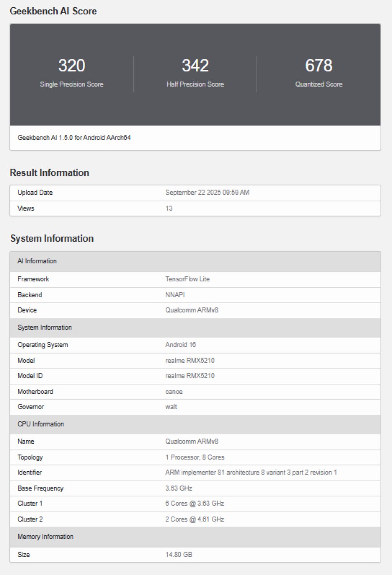Click the Android 16 operating system value

tap(181, 345)
